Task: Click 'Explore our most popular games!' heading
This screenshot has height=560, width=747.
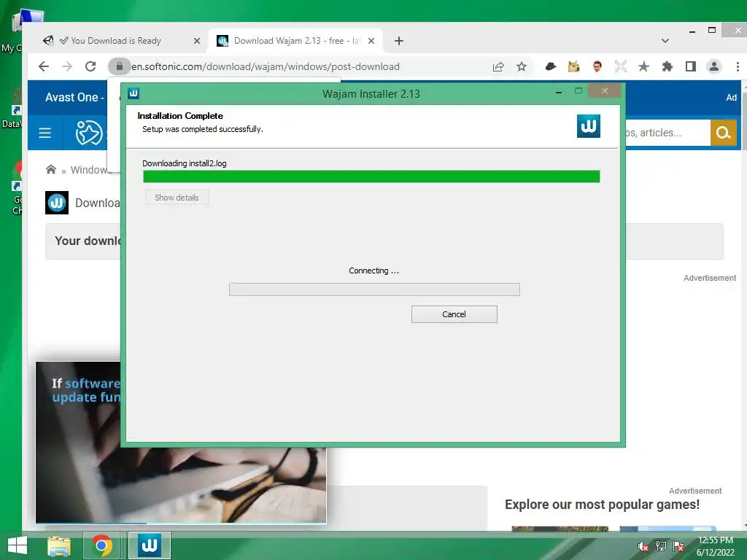Action: click(x=602, y=505)
